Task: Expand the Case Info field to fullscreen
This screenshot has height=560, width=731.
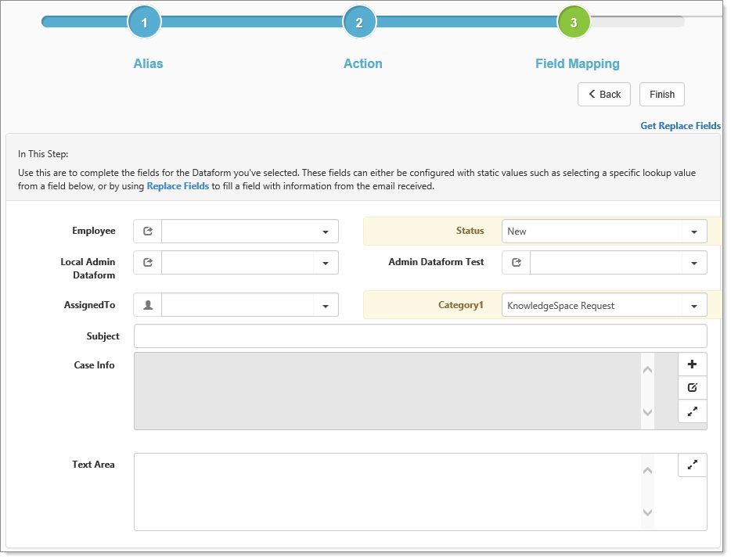Action: point(692,411)
